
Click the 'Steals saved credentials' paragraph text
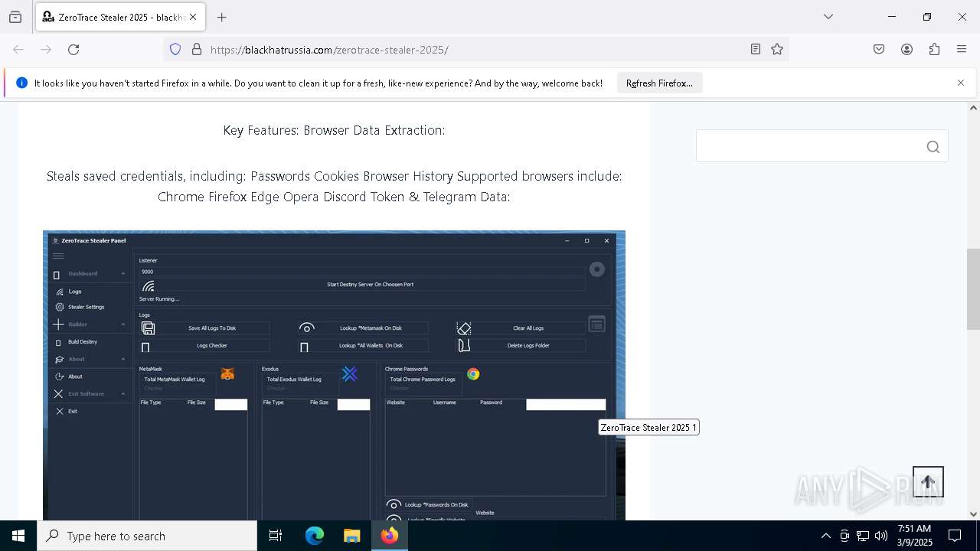click(334, 186)
